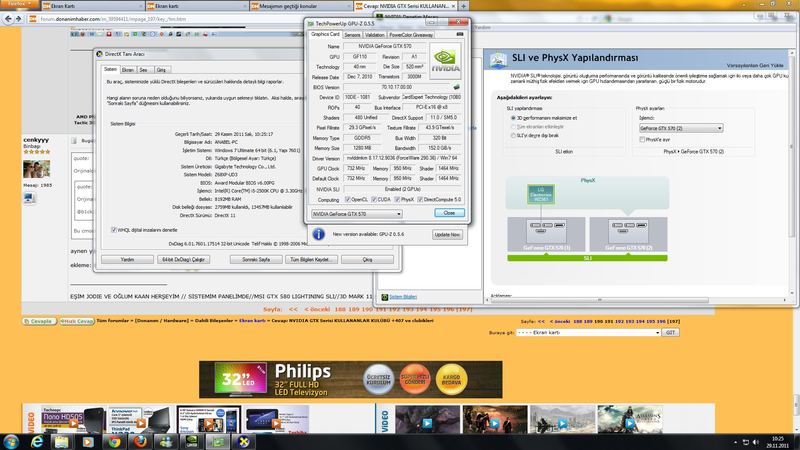Open the Ekran tab in DirectX tool
Screen dimensions: 800x450
click(x=128, y=69)
